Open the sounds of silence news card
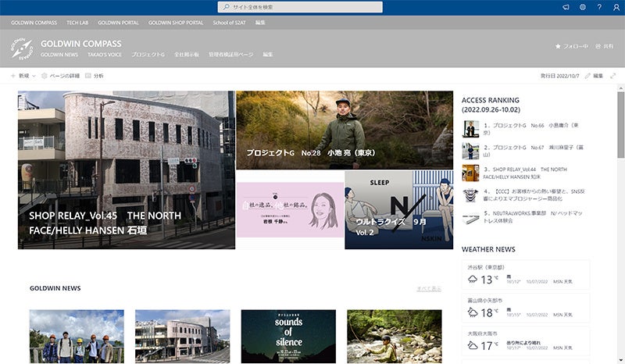625x364 pixels. [x=288, y=337]
